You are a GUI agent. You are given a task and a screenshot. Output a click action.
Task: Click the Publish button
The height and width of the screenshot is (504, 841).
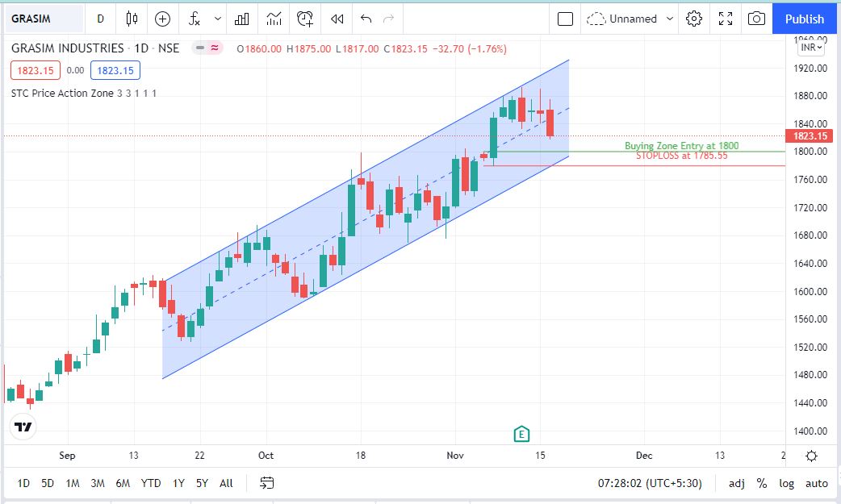click(805, 19)
